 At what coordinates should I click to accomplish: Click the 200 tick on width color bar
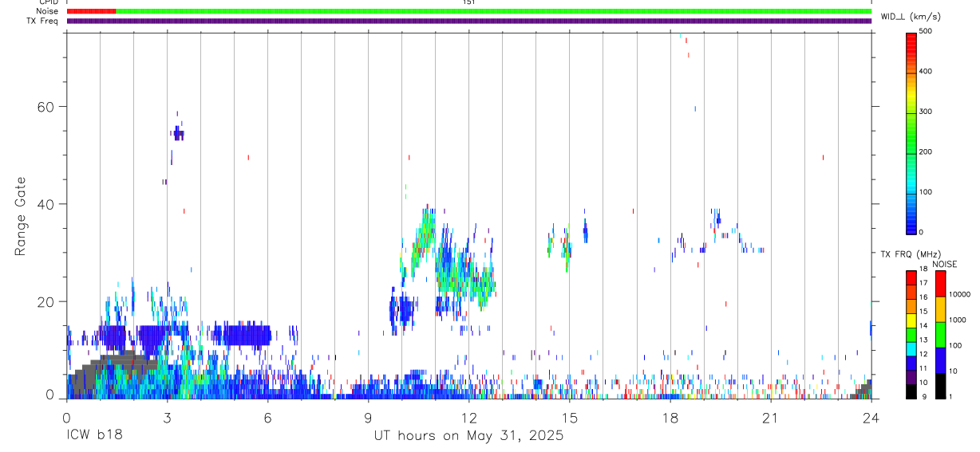(x=926, y=152)
